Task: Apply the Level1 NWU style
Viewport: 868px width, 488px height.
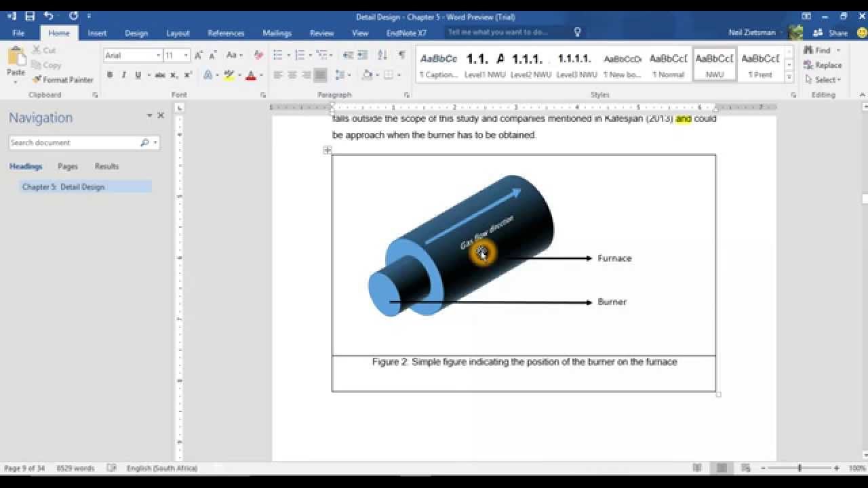Action: tap(485, 66)
